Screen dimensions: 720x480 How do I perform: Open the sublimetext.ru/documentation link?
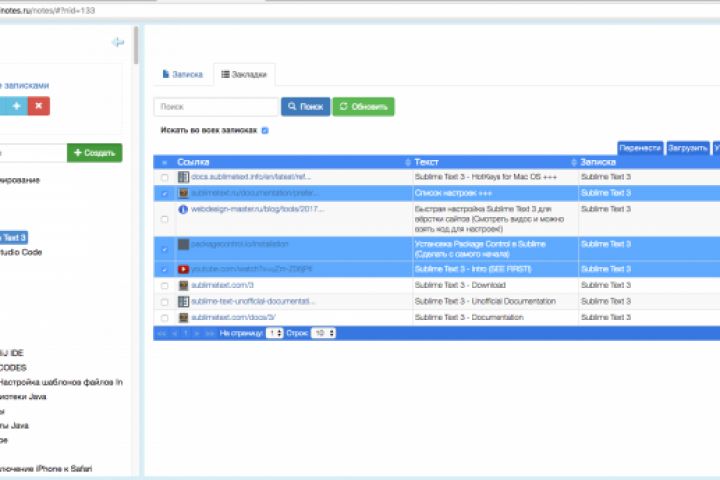point(253,193)
